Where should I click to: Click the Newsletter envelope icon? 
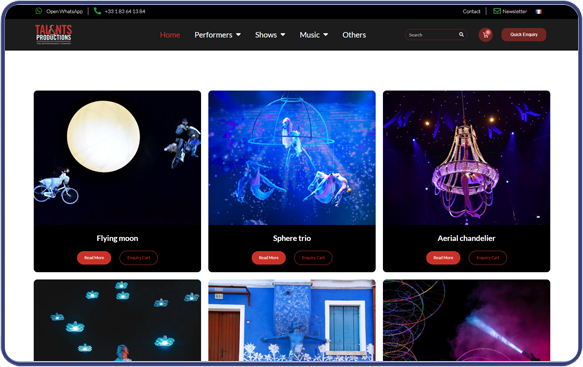[x=497, y=11]
